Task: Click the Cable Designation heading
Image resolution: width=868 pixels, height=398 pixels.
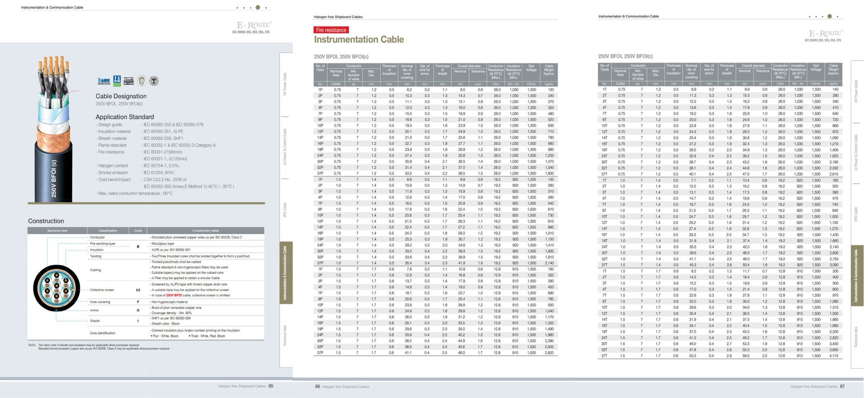Action: pyautogui.click(x=121, y=96)
